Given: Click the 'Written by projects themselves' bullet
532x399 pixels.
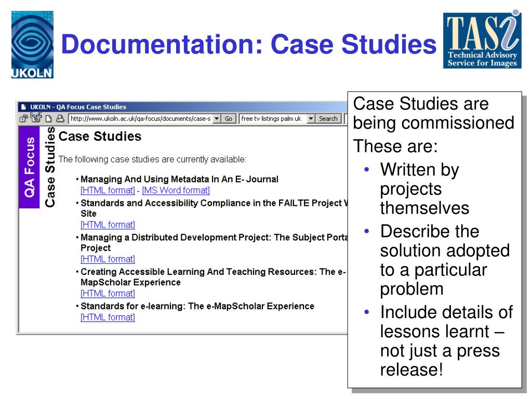Looking at the screenshot, I should (x=424, y=189).
